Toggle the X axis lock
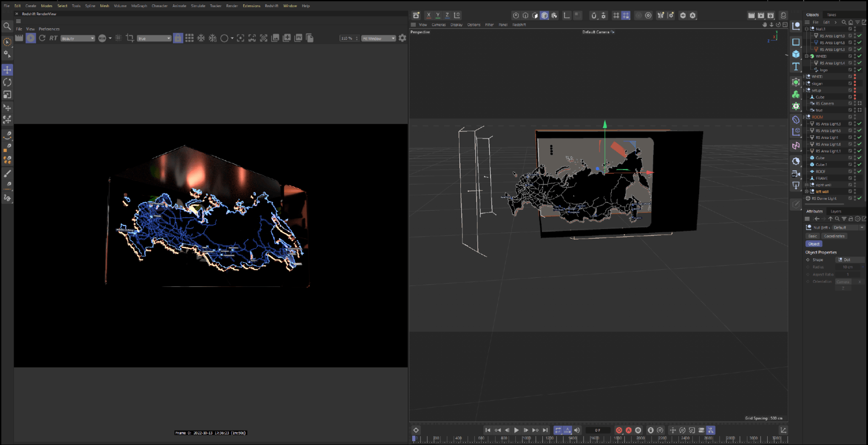Viewport: 868px width, 445px height. [428, 15]
